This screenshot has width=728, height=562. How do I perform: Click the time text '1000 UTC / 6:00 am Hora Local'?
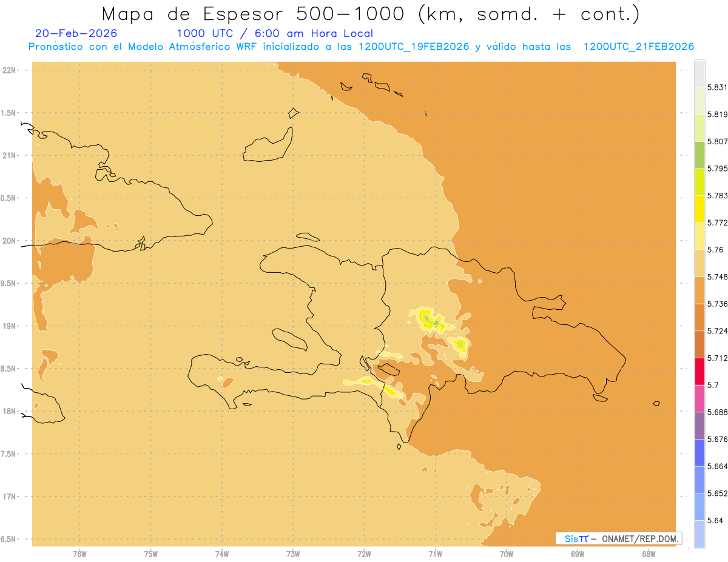coord(275,33)
